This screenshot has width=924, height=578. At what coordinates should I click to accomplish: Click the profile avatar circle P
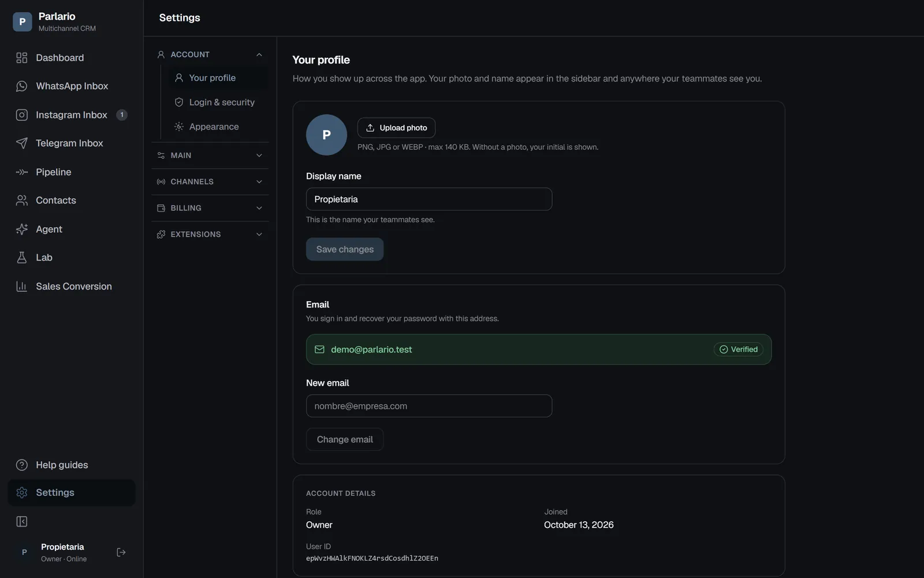[x=326, y=135]
